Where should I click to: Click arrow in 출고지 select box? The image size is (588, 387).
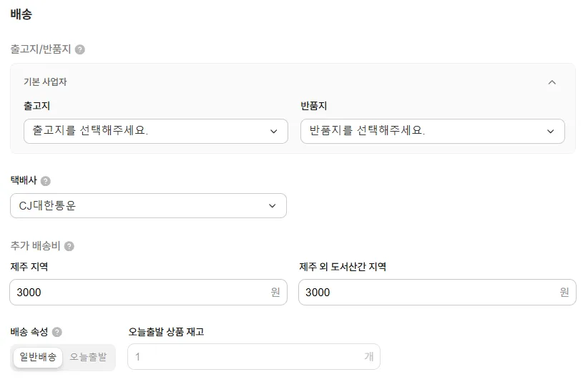(x=274, y=131)
